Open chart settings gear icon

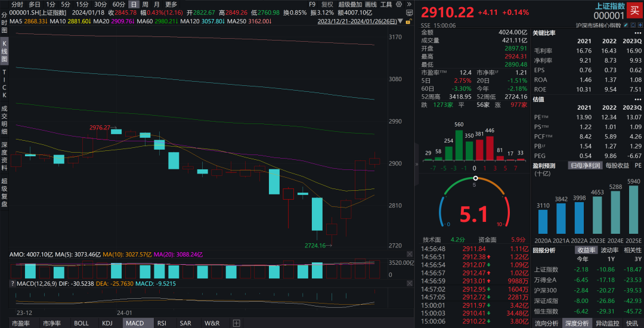pos(399,4)
